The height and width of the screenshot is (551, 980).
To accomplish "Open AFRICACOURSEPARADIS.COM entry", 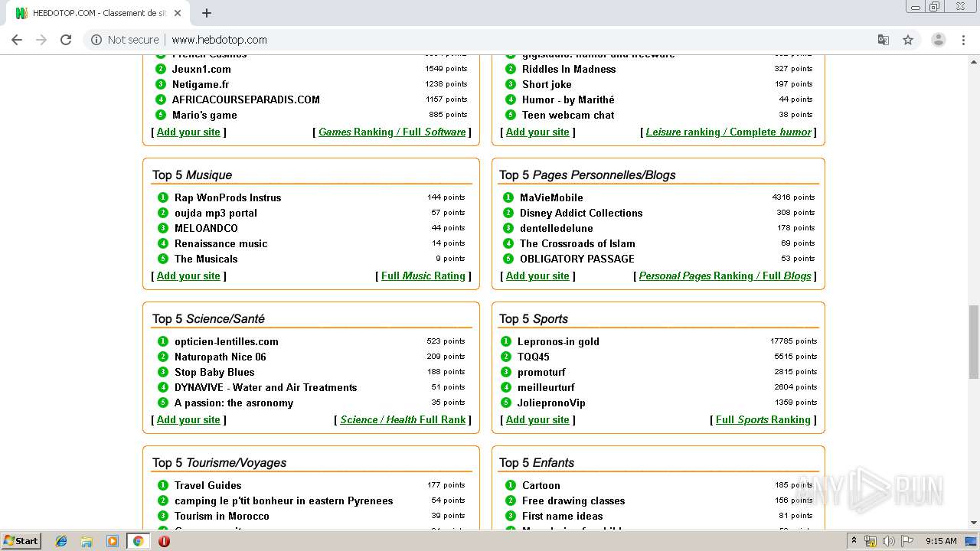I will (246, 99).
